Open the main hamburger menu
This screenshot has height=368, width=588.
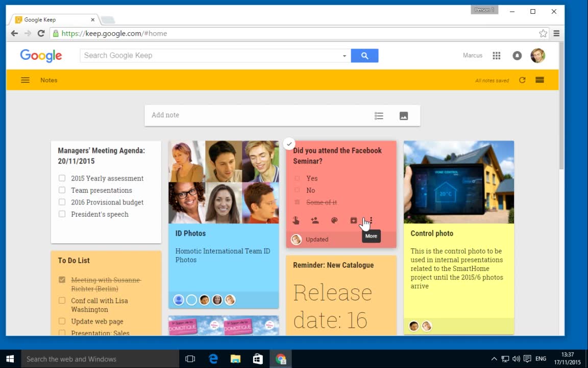[x=25, y=80]
